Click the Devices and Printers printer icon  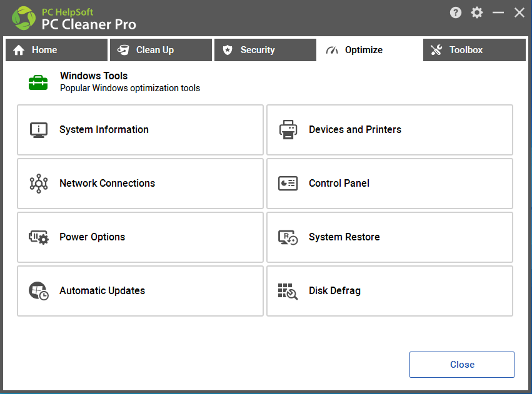coord(288,130)
